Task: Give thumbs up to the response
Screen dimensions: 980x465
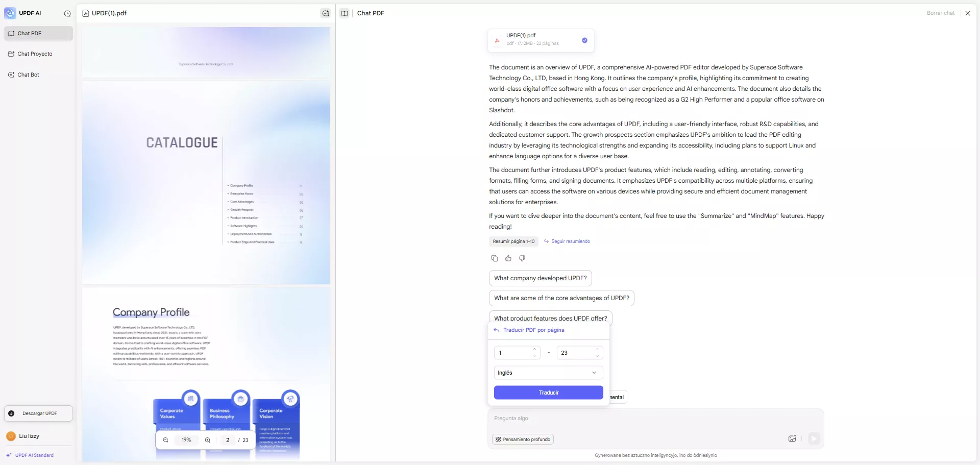Action: click(x=508, y=258)
